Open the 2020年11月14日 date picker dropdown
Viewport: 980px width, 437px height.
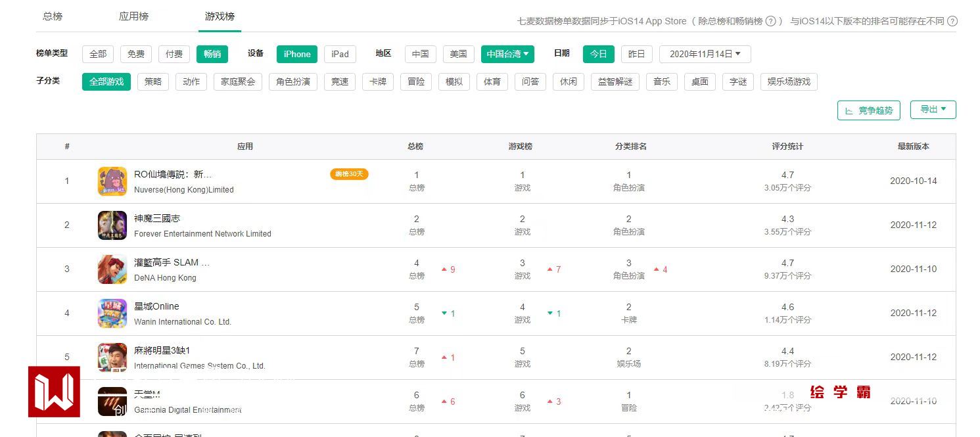click(x=705, y=54)
